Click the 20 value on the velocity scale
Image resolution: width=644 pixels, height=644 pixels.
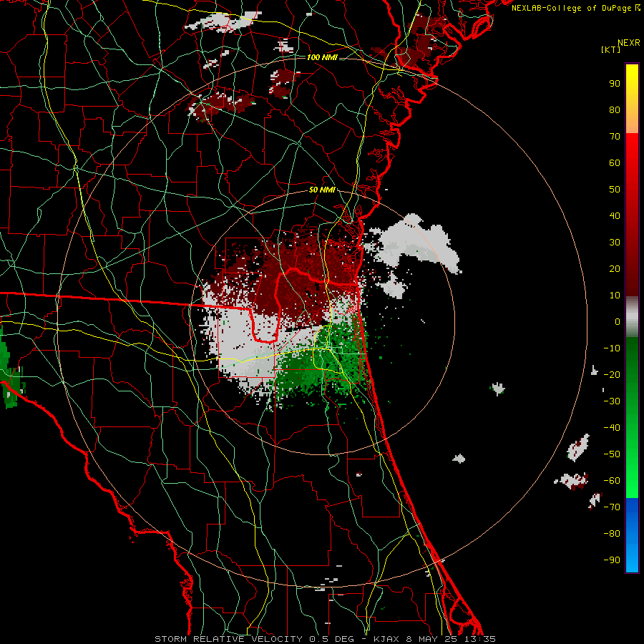(x=615, y=269)
